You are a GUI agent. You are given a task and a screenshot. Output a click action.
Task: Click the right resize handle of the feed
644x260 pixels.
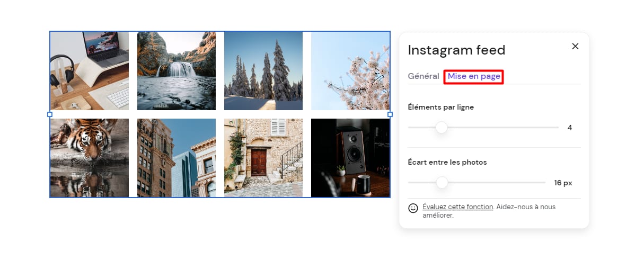click(x=390, y=114)
